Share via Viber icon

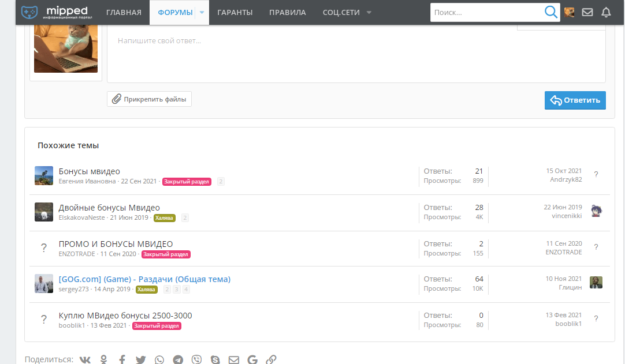click(x=196, y=359)
